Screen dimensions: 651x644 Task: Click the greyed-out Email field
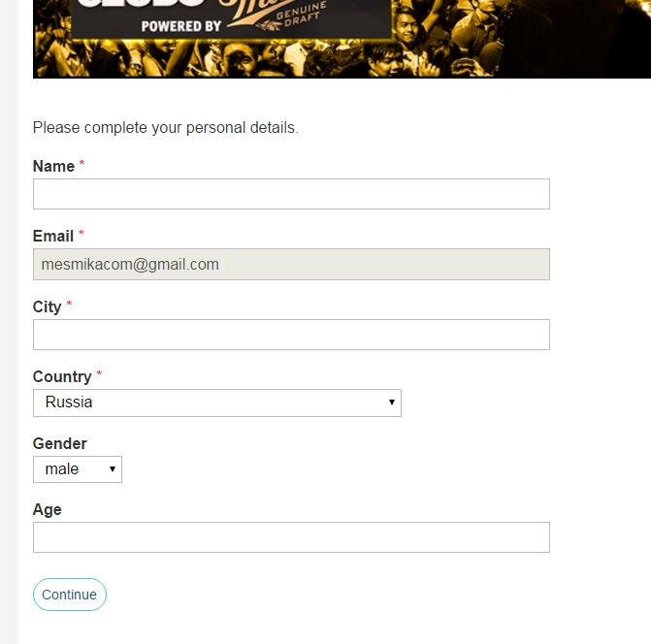pos(291,265)
